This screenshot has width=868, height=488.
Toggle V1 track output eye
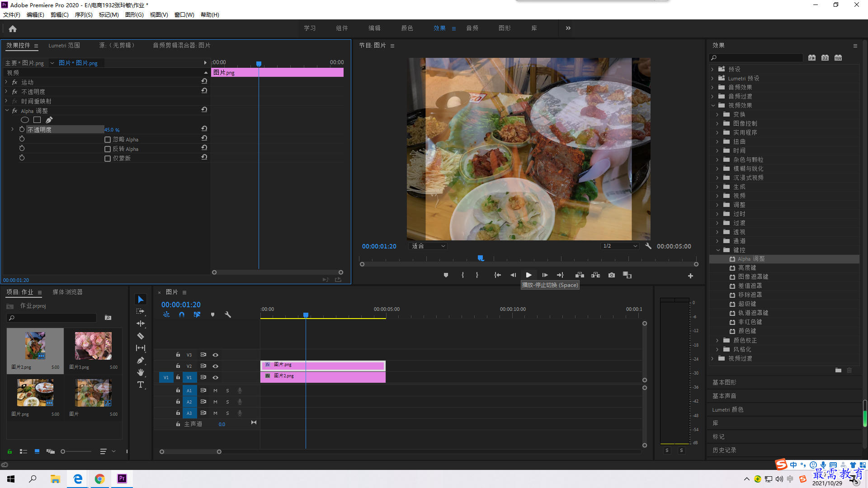pyautogui.click(x=216, y=378)
